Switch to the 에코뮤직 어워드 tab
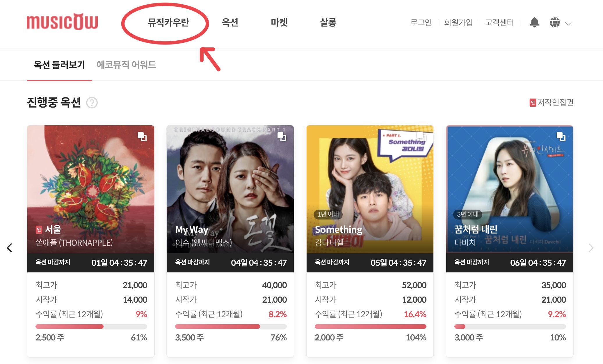The image size is (603, 364). click(x=127, y=65)
